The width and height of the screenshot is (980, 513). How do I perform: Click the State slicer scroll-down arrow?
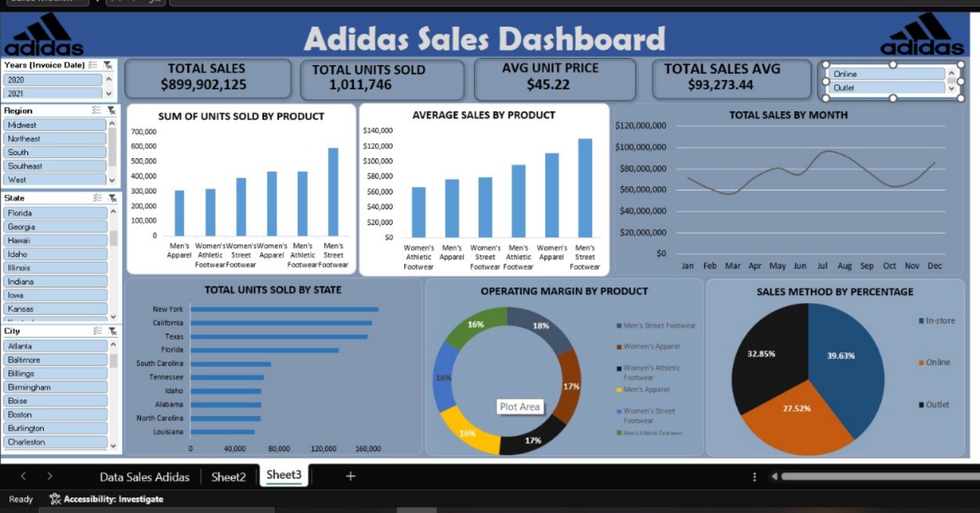coord(113,316)
